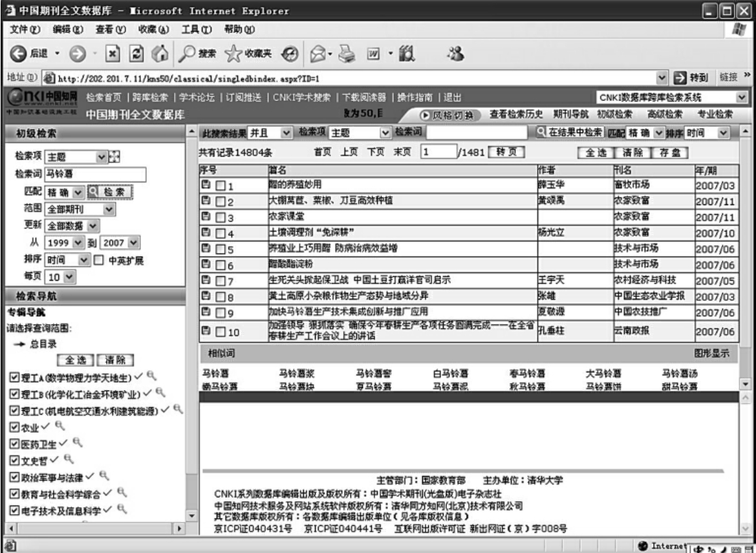
Task: Open the Search magnifier toolbar icon
Action: [x=187, y=54]
